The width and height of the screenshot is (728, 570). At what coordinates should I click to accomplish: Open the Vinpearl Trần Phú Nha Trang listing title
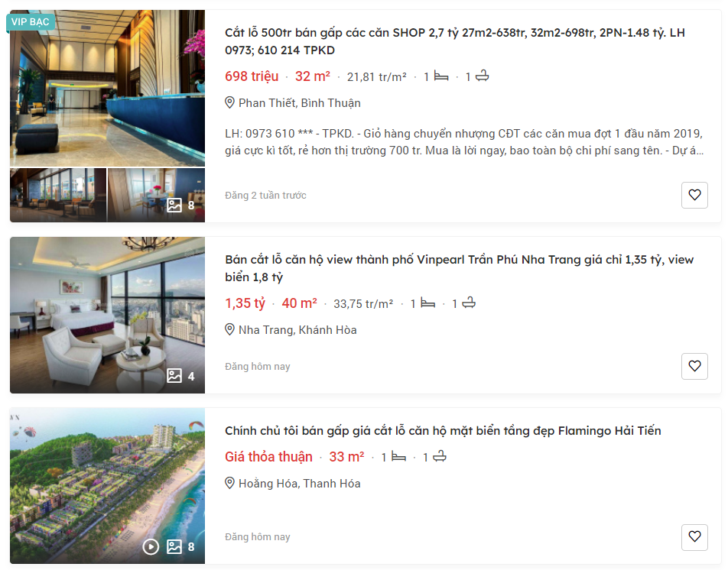coord(459,268)
